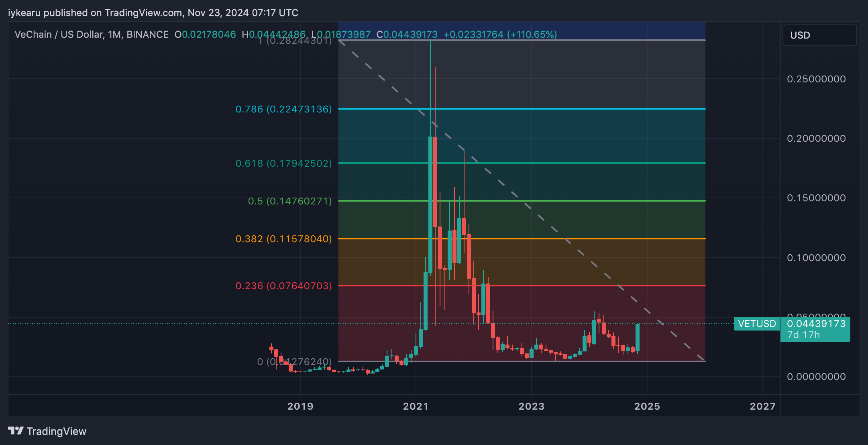The image size is (868, 445).
Task: Click the current price 0.04439173 label
Action: (816, 323)
